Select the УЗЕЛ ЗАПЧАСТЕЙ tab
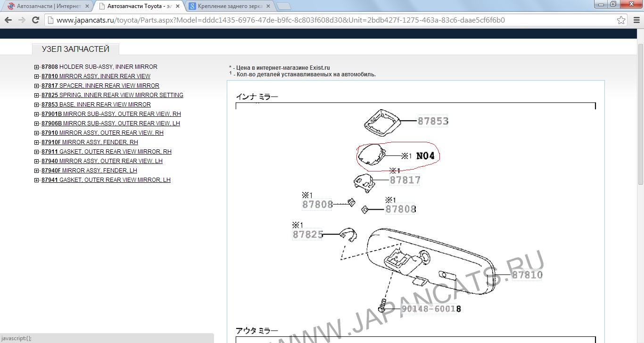The width and height of the screenshot is (644, 343). tap(75, 49)
